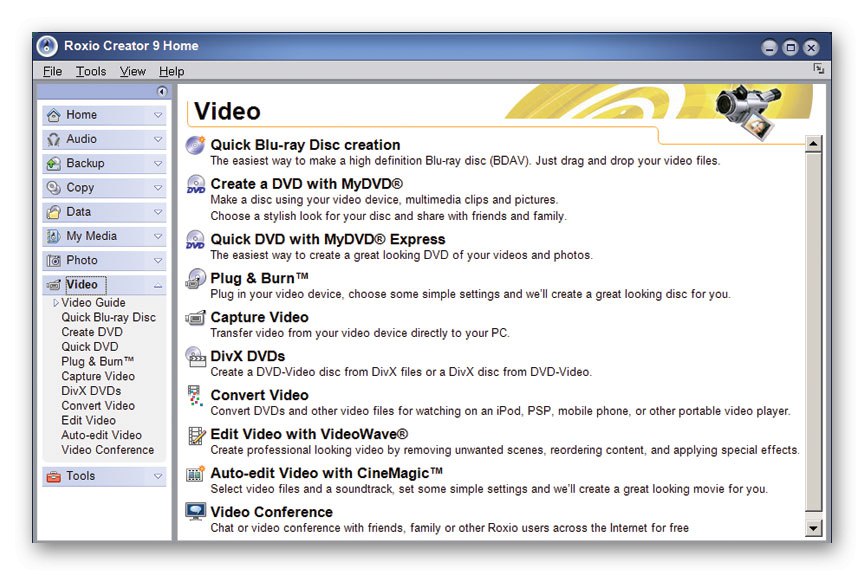864x575 pixels.
Task: Collapse the Video section chevron
Action: 158,285
